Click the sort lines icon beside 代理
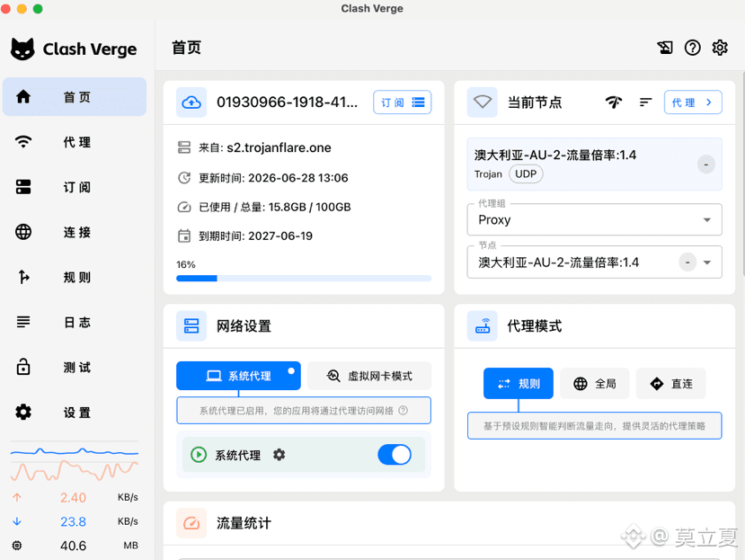Screen dimensions: 745x560 tap(645, 102)
